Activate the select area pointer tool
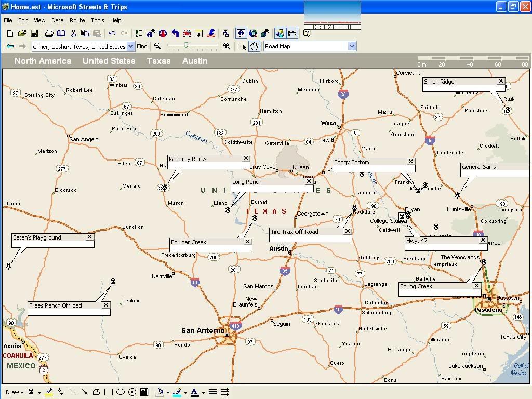The image size is (532, 399). point(242,46)
